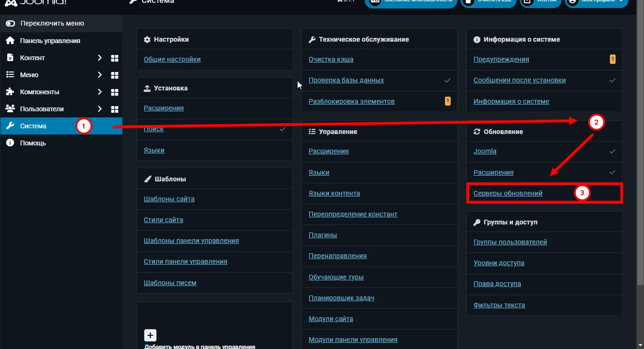Screen dimensions: 644x349
Task: Expand the Меню submenu chevron
Action: [100, 75]
